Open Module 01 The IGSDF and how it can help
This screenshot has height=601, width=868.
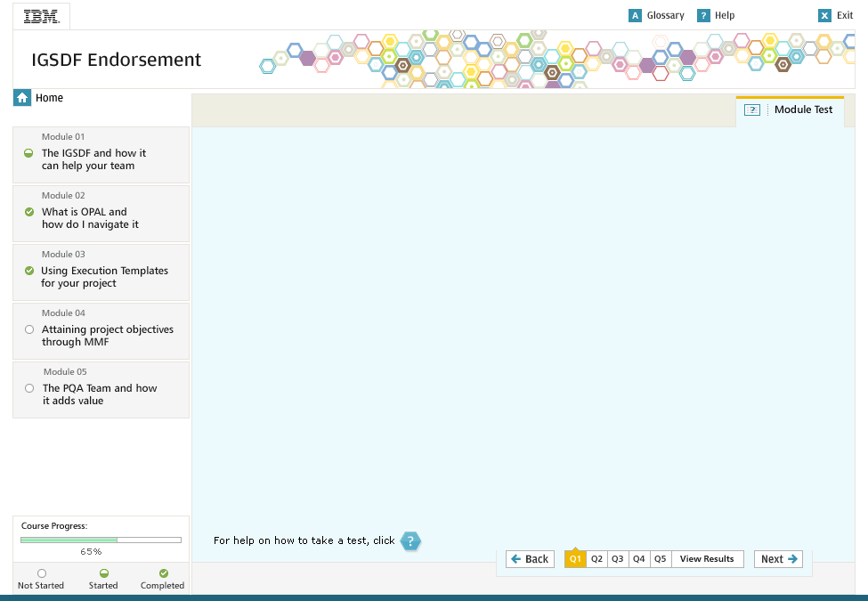(101, 155)
